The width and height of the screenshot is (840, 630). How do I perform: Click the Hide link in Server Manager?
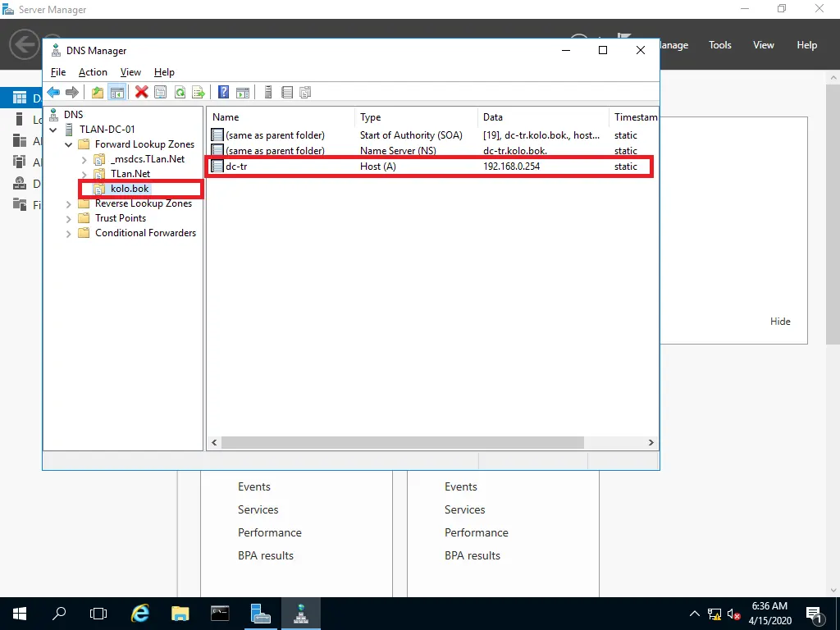coord(780,322)
